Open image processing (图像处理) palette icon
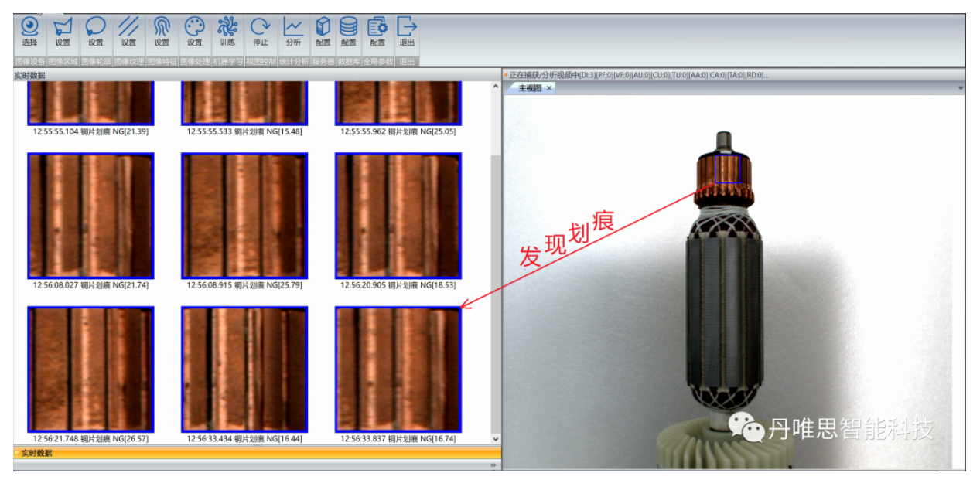The width and height of the screenshot is (980, 480). [x=195, y=32]
